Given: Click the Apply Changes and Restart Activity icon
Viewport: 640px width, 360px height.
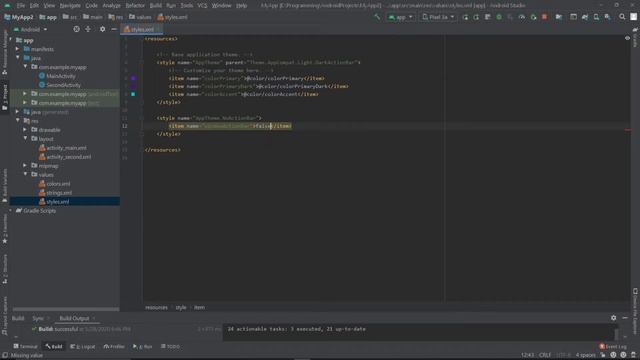Looking at the screenshot, I should click(476, 17).
